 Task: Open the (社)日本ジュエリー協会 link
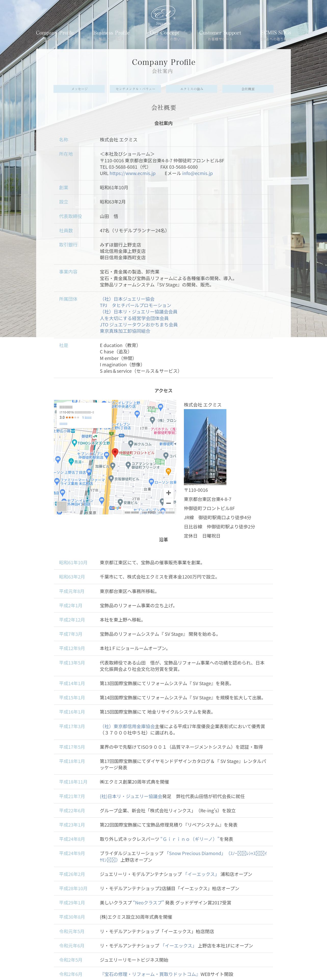tap(127, 299)
